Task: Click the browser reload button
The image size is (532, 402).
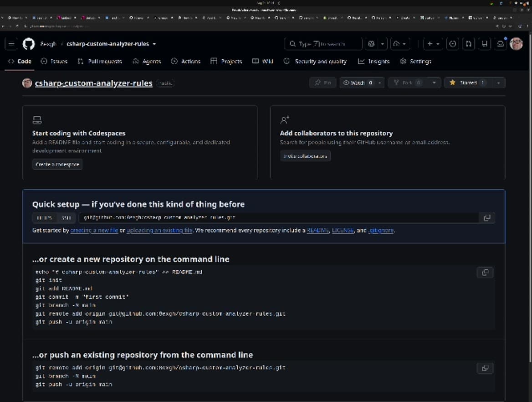Action: tap(17, 26)
